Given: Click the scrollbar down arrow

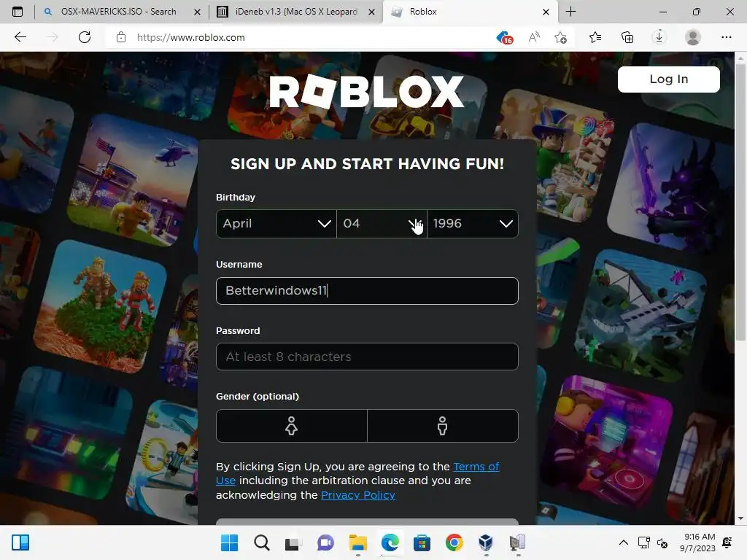Looking at the screenshot, I should [740, 518].
